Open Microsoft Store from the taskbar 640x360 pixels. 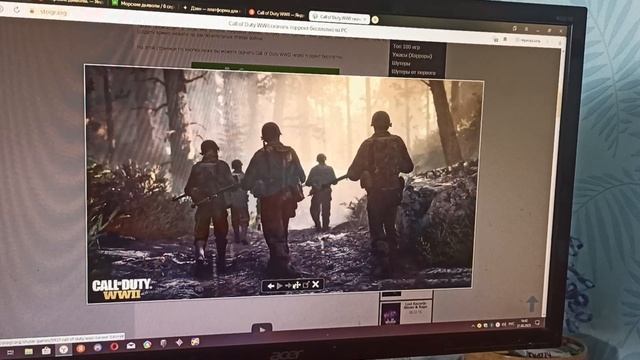coord(46,350)
